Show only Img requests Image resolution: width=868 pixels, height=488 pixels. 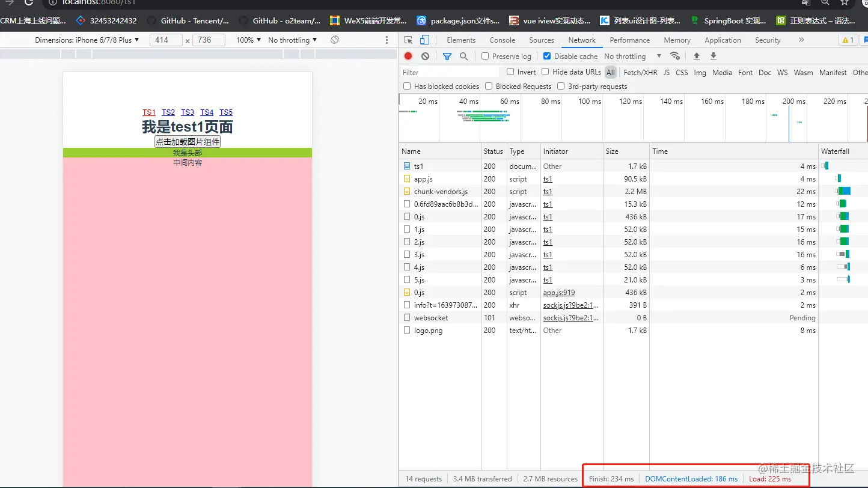point(700,72)
